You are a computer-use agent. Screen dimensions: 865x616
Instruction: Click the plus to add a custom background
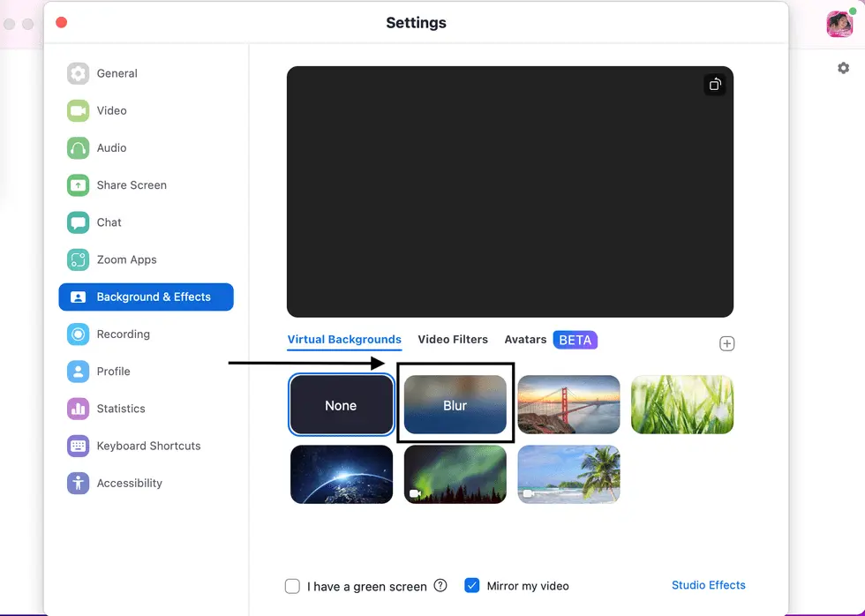[x=726, y=343]
